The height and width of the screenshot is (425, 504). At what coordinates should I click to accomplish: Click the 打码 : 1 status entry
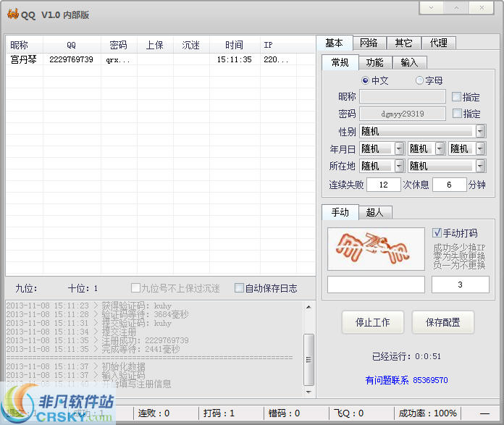coord(219,413)
